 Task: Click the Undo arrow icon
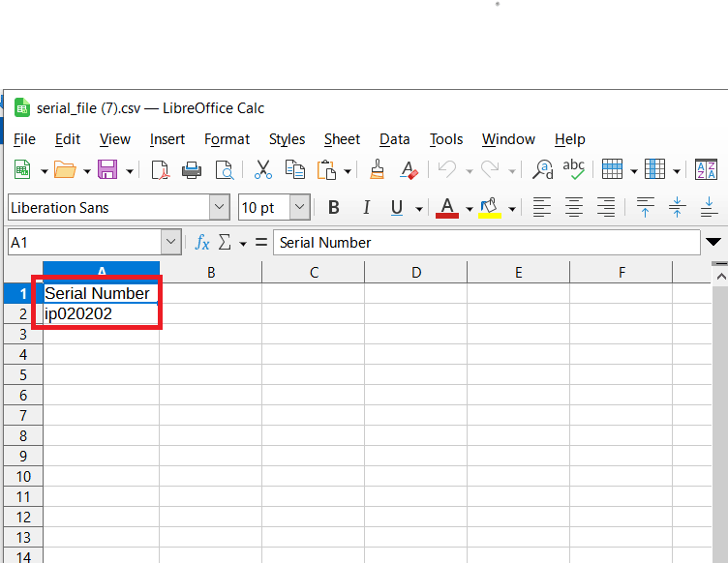pyautogui.click(x=447, y=169)
